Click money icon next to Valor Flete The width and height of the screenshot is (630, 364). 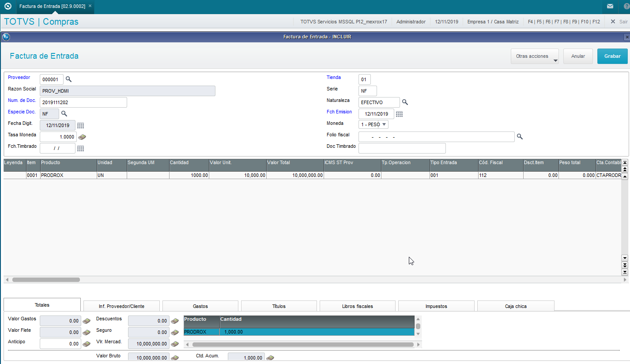[86, 332]
